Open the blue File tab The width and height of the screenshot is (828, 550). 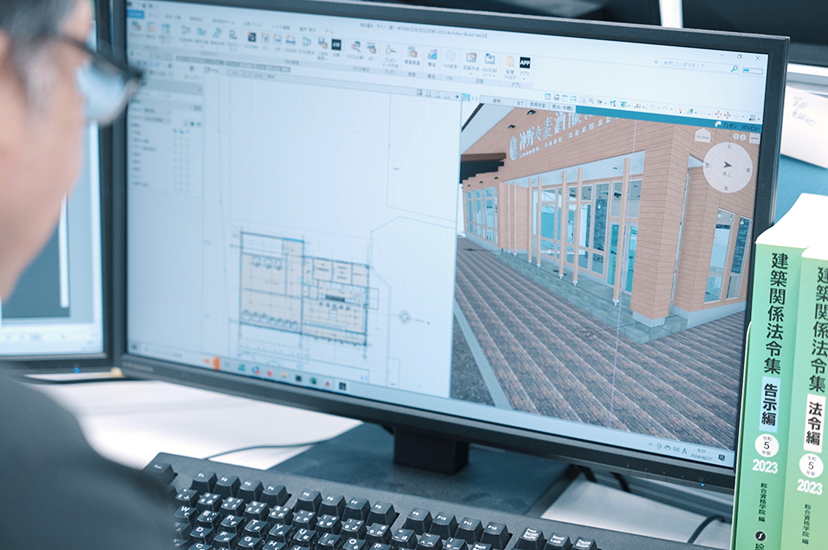click(x=135, y=14)
